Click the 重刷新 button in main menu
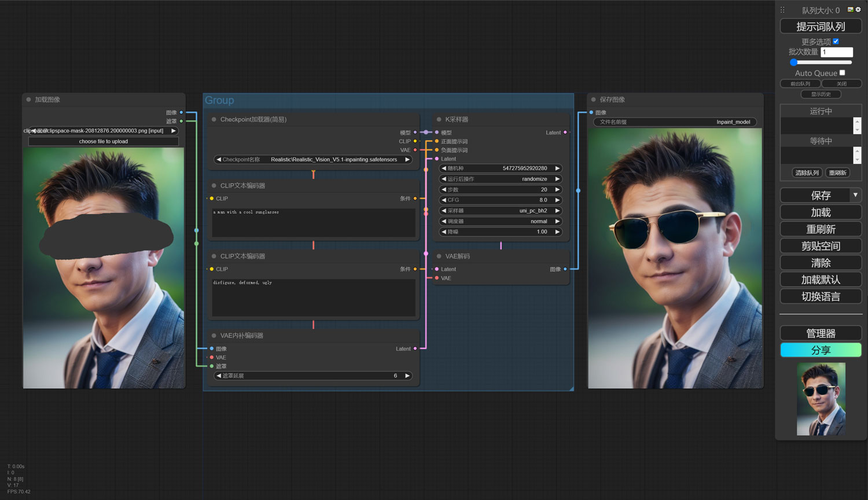This screenshot has width=868, height=500. coord(821,229)
